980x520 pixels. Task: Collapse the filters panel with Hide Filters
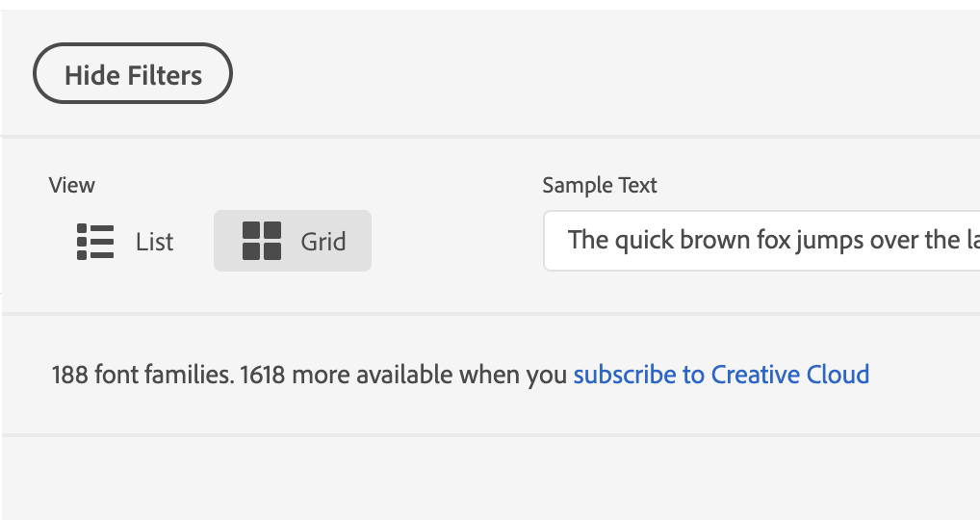click(133, 74)
